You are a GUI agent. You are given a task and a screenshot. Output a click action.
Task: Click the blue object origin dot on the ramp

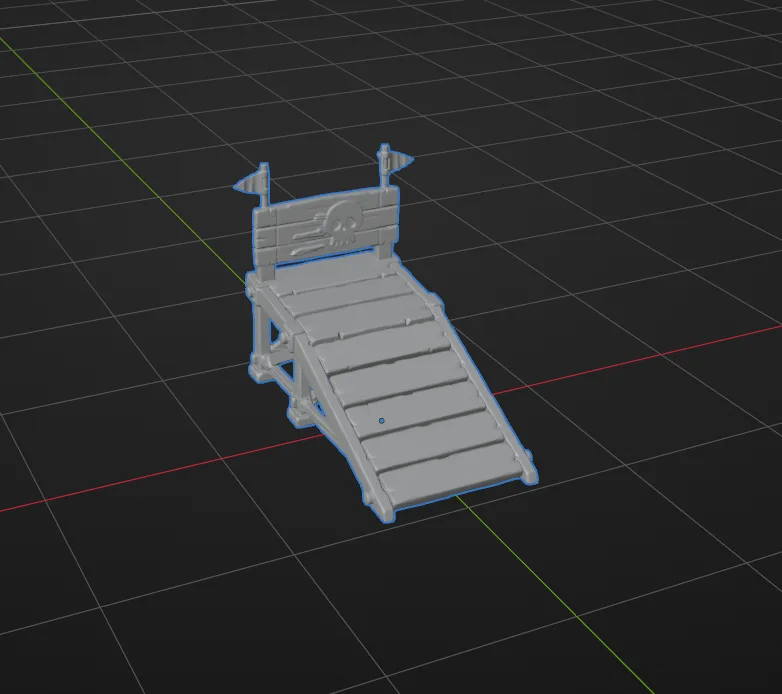[382, 421]
